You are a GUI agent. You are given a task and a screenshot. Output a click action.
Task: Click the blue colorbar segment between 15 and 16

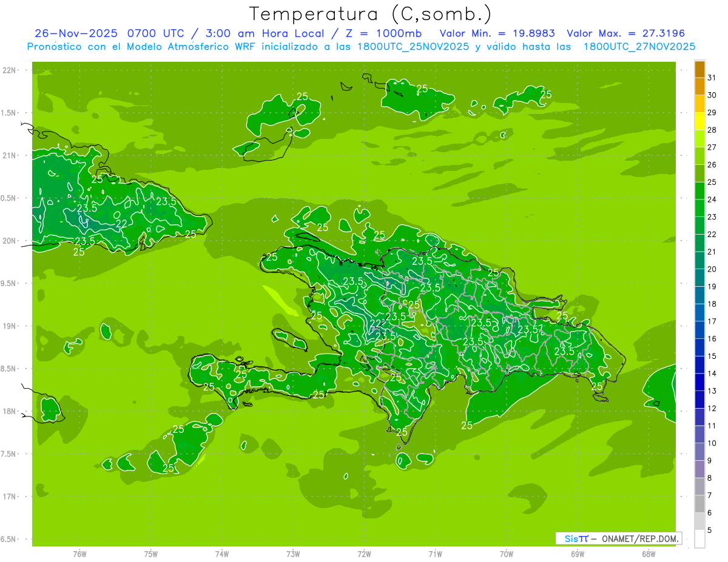point(699,348)
